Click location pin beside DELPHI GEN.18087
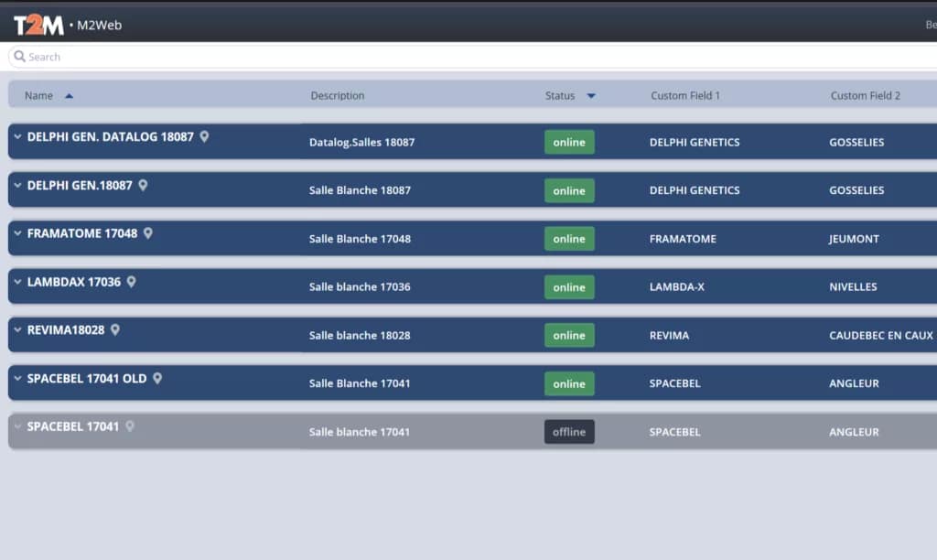Viewport: 937px width, 560px height. coord(143,185)
